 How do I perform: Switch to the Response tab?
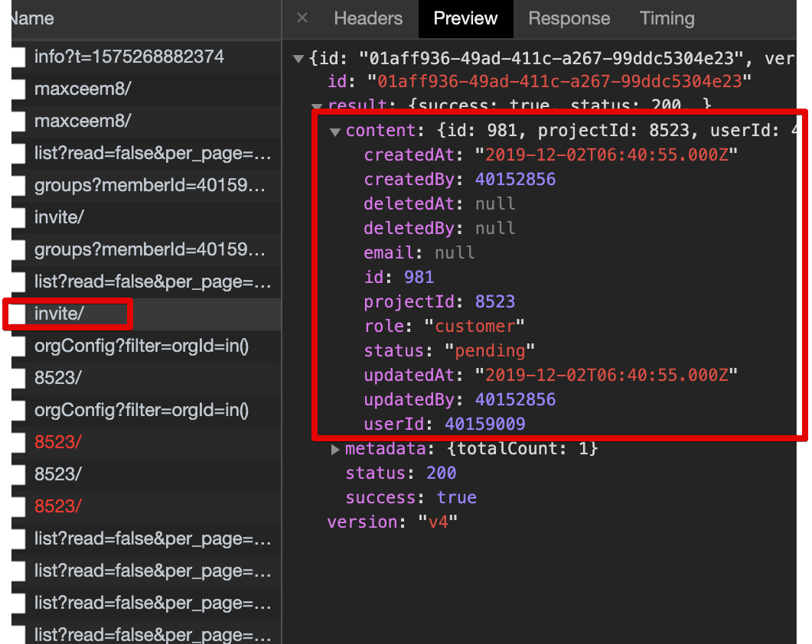pos(569,18)
